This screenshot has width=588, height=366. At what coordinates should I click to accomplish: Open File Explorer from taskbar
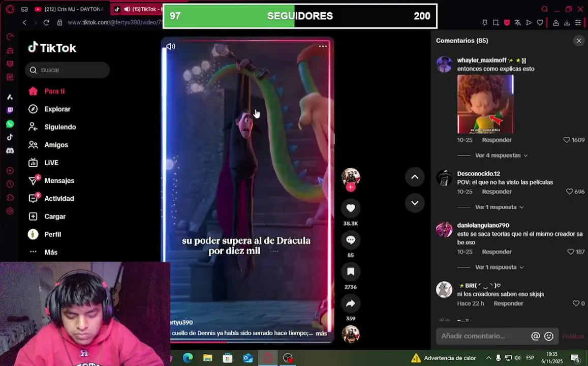[x=208, y=358]
